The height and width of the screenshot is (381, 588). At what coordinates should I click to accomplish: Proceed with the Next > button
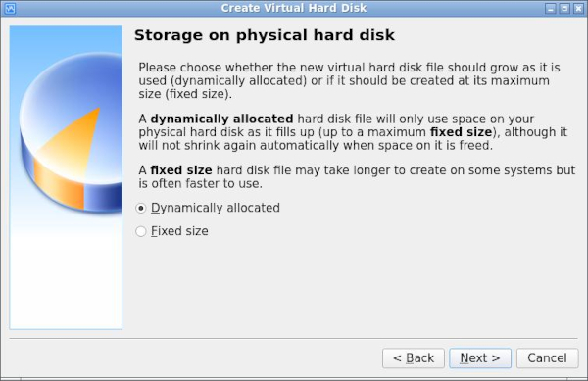coord(480,358)
